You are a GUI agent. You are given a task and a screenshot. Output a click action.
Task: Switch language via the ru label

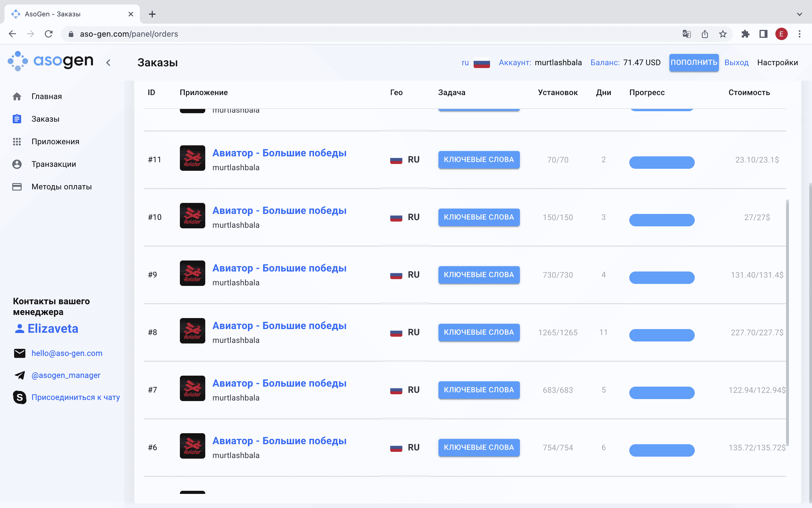[x=465, y=62]
